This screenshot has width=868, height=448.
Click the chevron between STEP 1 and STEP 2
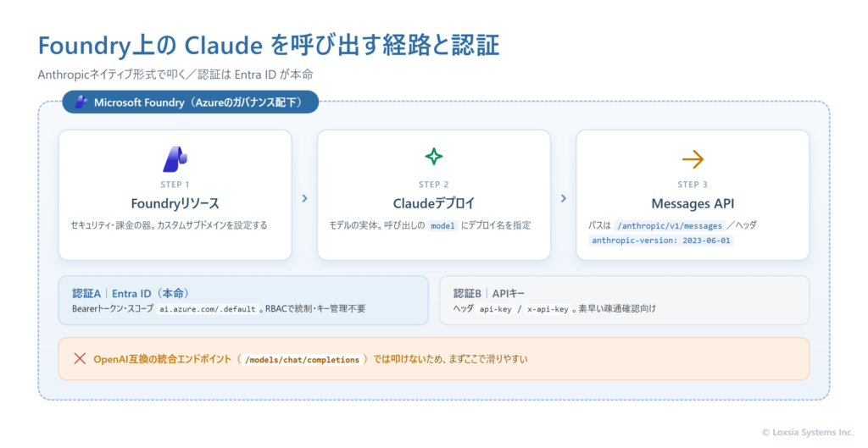pos(304,198)
